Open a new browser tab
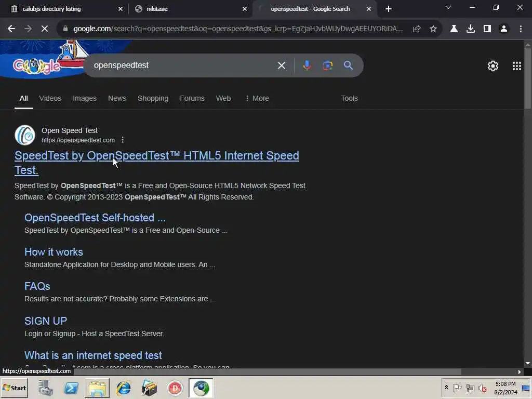The height and width of the screenshot is (399, 532). 389,9
